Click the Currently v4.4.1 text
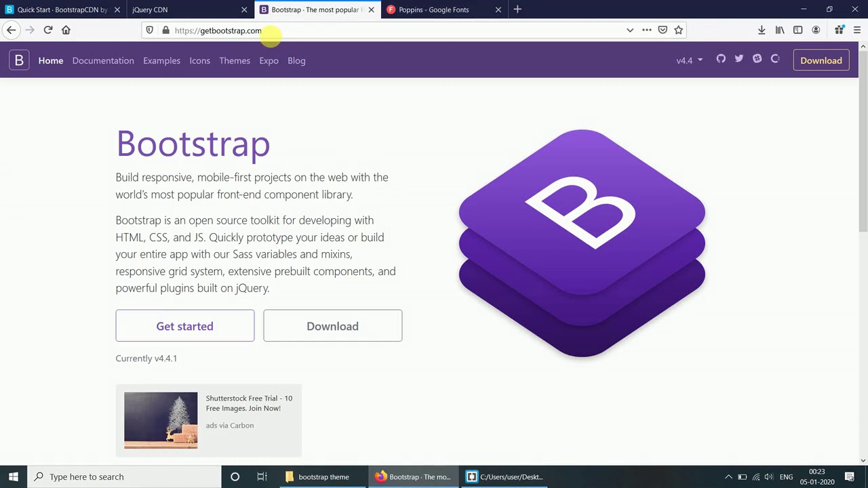This screenshot has width=868, height=488. point(146,358)
